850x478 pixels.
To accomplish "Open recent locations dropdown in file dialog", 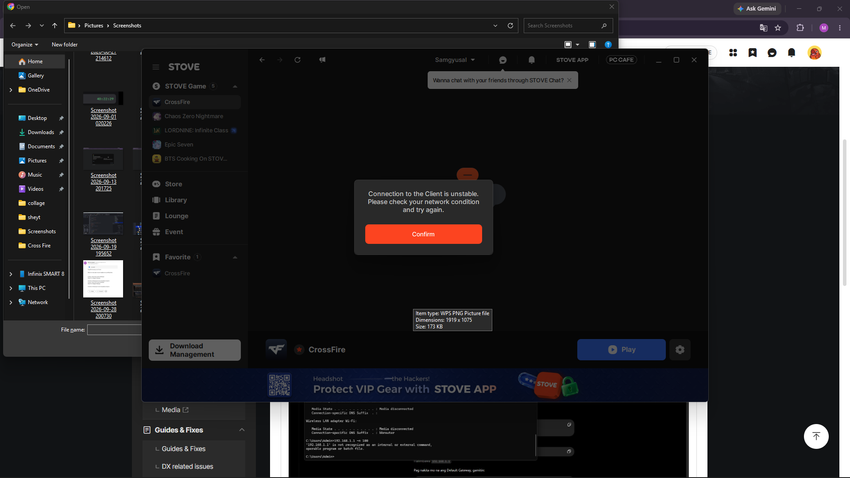I will point(42,25).
